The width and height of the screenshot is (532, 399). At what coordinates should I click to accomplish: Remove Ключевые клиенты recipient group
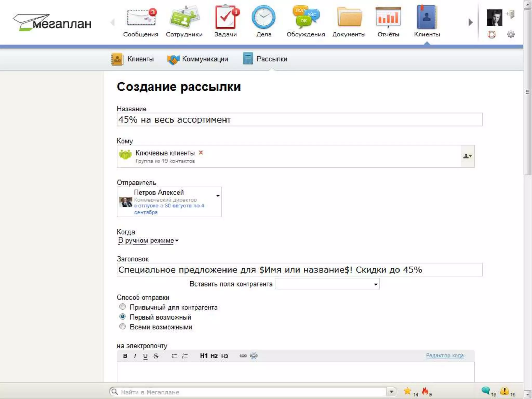pyautogui.click(x=201, y=152)
